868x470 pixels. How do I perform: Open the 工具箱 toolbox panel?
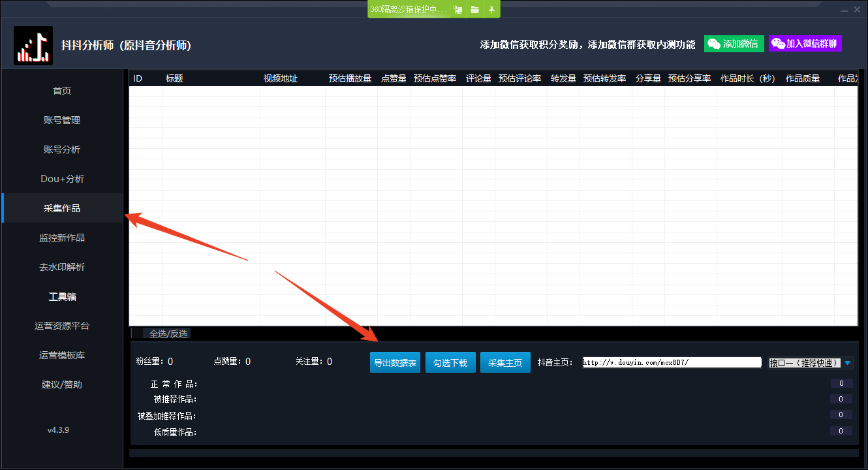pos(62,296)
